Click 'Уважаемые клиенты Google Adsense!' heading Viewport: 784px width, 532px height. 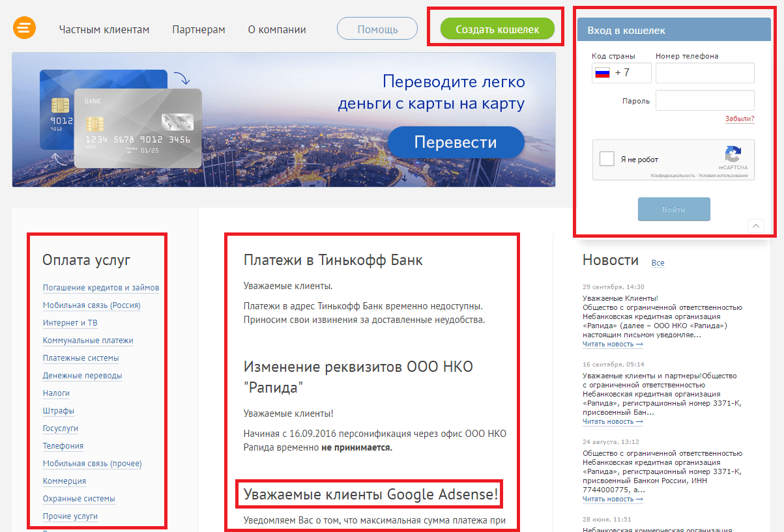click(x=371, y=495)
